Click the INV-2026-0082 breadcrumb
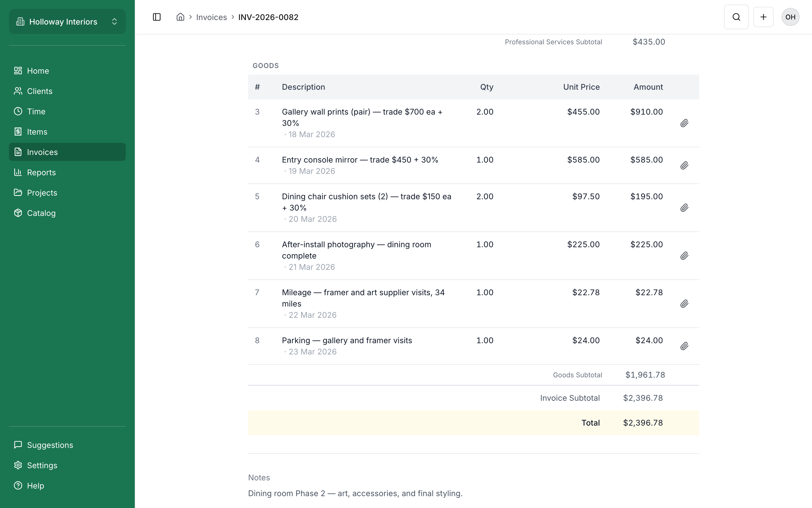This screenshot has width=812, height=508. tap(268, 17)
